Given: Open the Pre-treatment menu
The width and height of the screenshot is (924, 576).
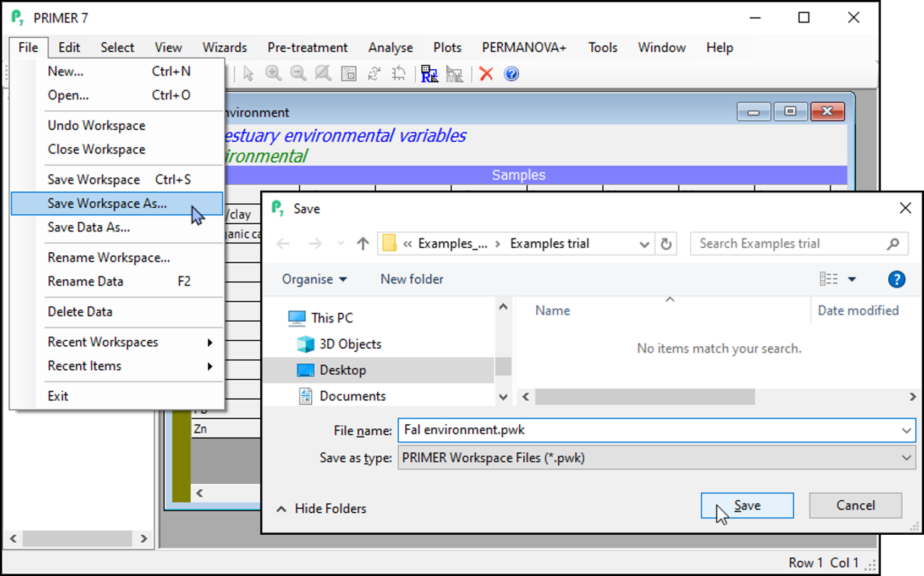Looking at the screenshot, I should [307, 48].
